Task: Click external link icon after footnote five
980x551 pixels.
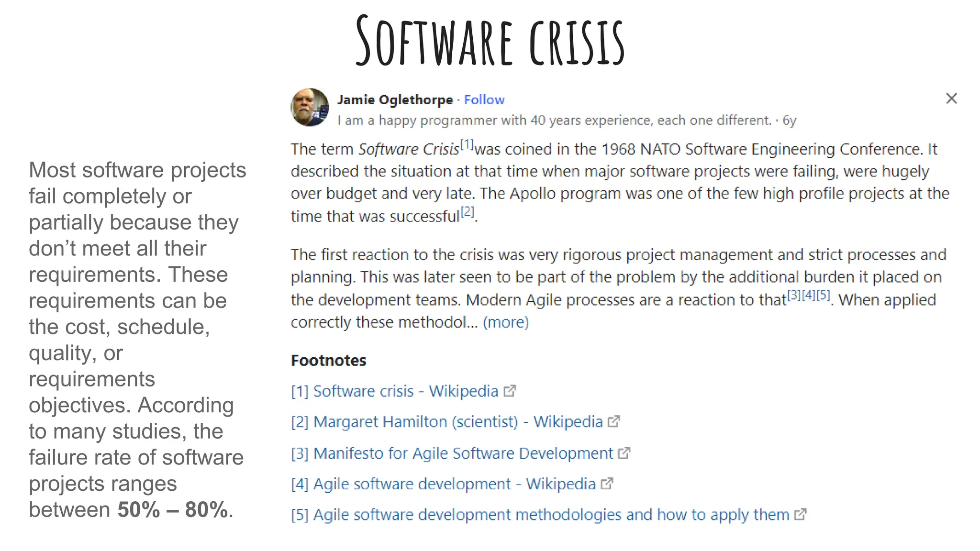Action: pos(800,515)
